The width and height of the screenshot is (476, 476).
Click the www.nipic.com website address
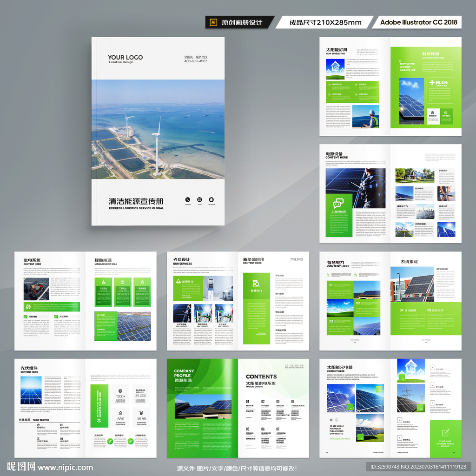(65, 467)
